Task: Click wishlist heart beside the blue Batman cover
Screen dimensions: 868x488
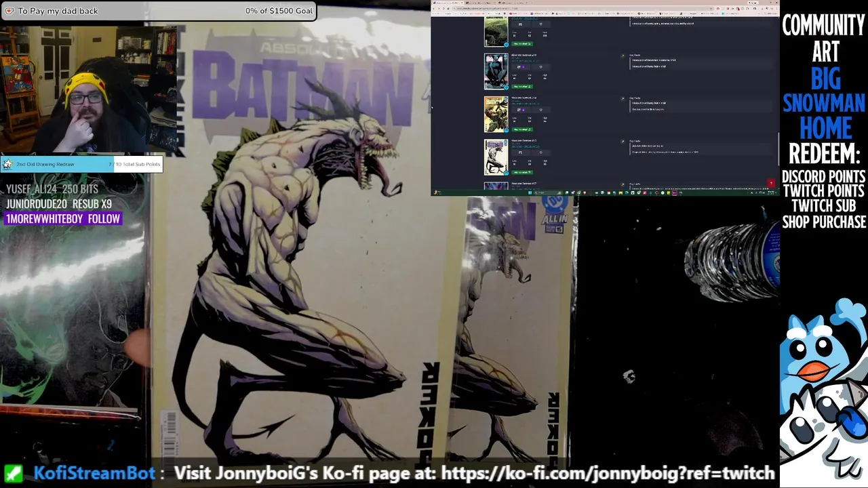Action: click(540, 67)
